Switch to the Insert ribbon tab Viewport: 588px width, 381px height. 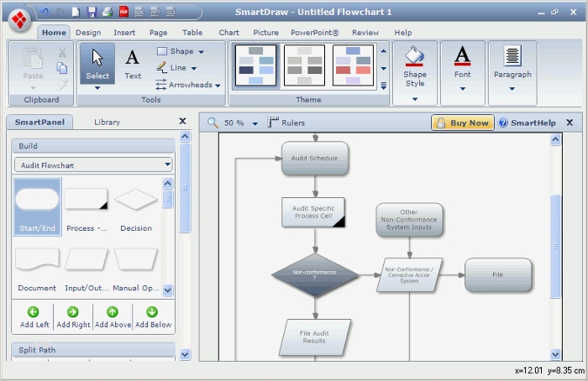(124, 33)
